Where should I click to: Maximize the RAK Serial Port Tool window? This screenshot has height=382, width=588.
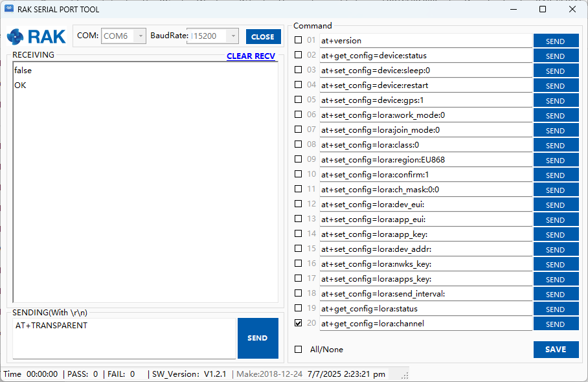point(543,10)
